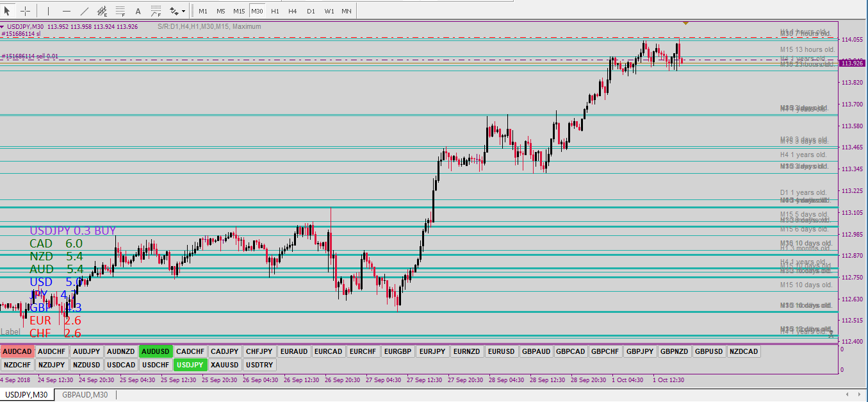Image resolution: width=868 pixels, height=402 pixels.
Task: Switch to GBPAUD via symbol button
Action: pyautogui.click(x=536, y=351)
